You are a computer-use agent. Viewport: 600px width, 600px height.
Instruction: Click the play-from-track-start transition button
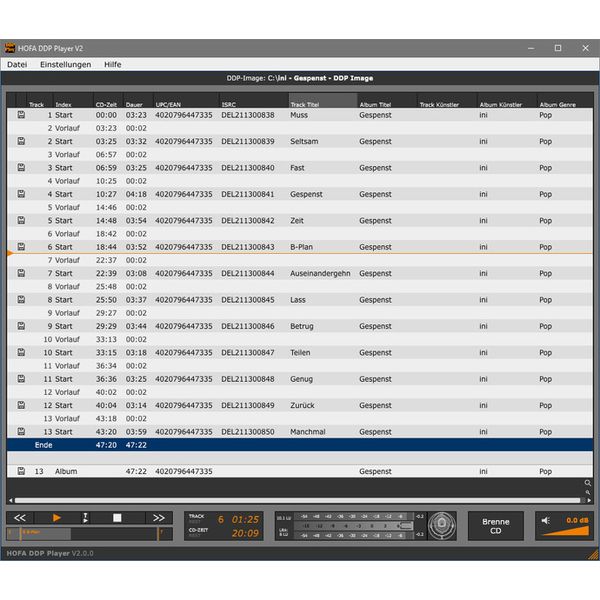tap(85, 518)
